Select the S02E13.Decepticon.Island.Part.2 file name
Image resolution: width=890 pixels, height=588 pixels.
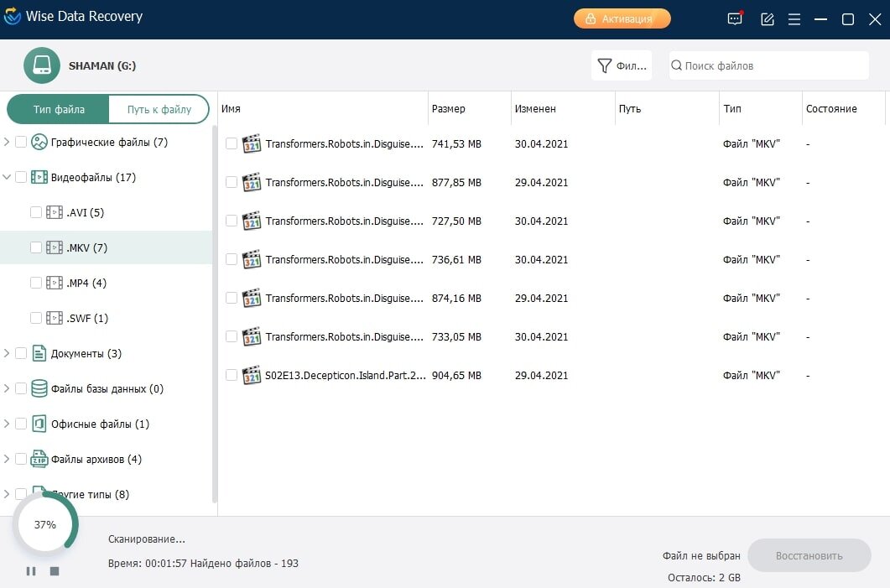point(345,375)
